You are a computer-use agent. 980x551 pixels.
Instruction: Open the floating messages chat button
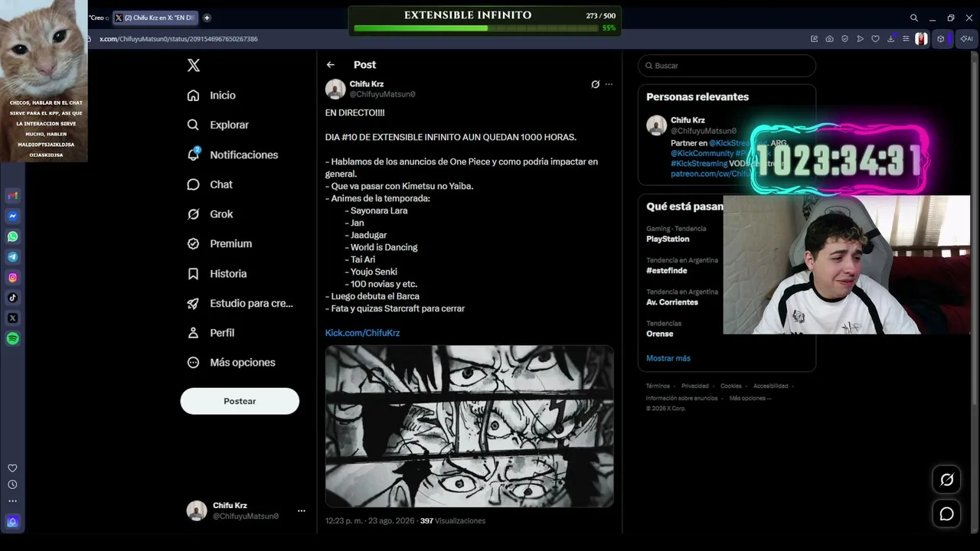point(947,514)
